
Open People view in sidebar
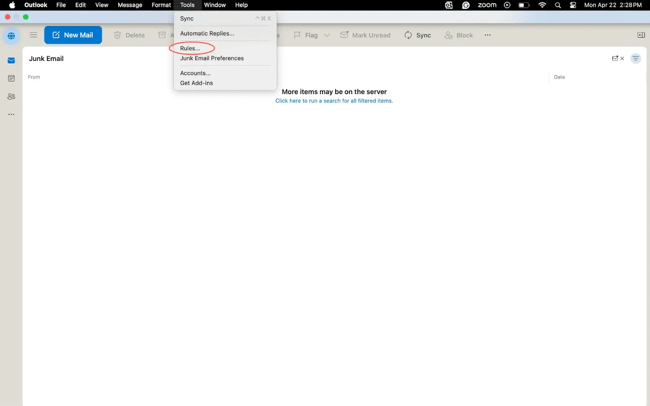tap(11, 96)
